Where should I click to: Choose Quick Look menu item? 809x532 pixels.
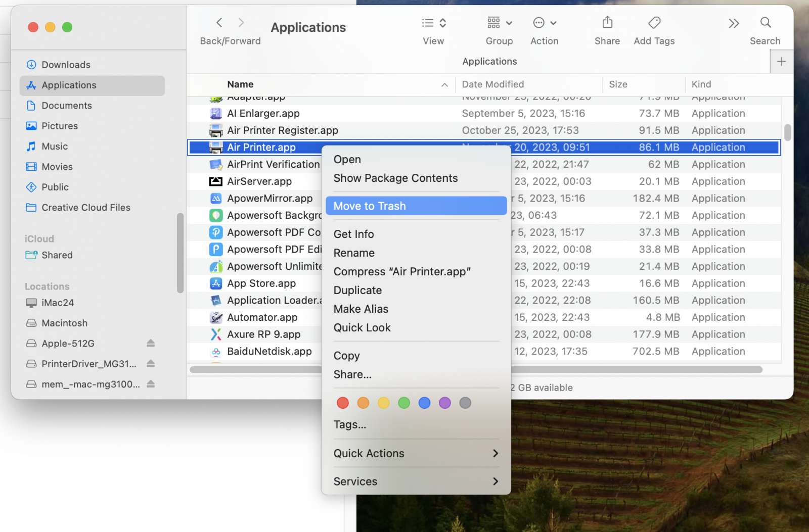point(416,328)
